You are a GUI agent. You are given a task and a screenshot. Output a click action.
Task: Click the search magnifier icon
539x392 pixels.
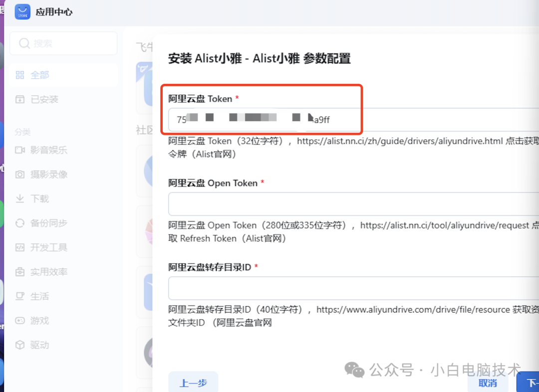(x=24, y=43)
